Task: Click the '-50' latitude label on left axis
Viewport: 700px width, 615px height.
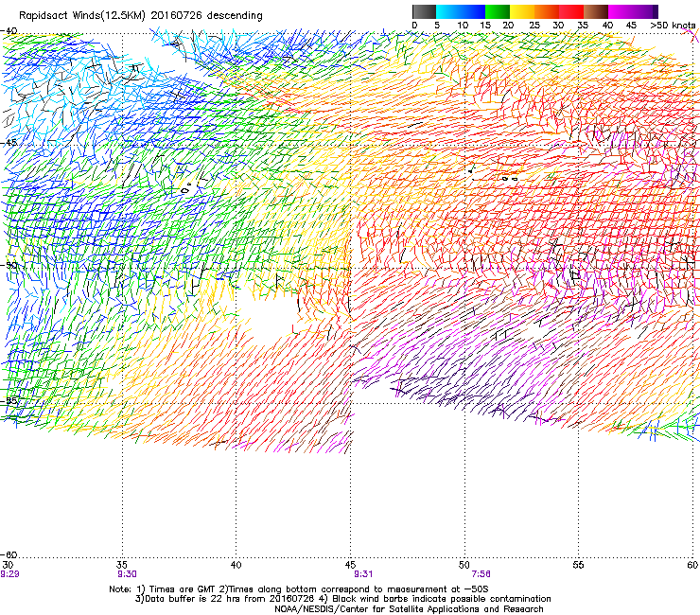Action: (9, 265)
